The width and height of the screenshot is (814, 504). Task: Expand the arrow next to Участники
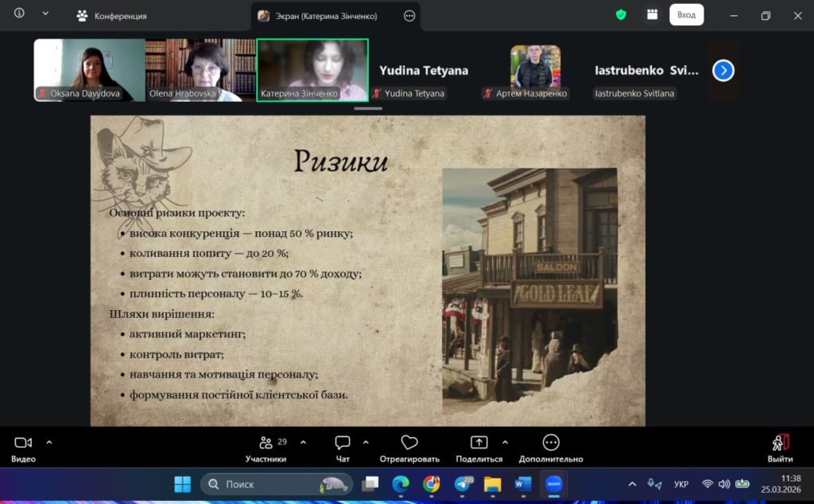(302, 442)
